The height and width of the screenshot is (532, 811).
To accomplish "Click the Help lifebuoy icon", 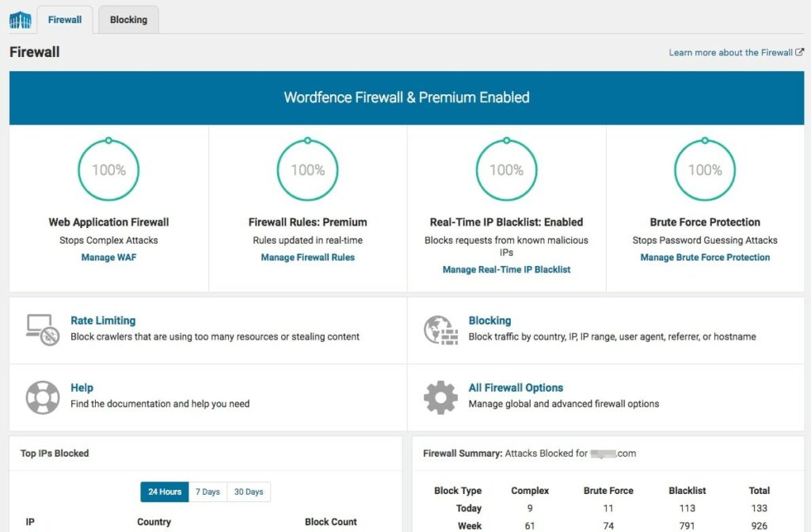I will tap(43, 397).
